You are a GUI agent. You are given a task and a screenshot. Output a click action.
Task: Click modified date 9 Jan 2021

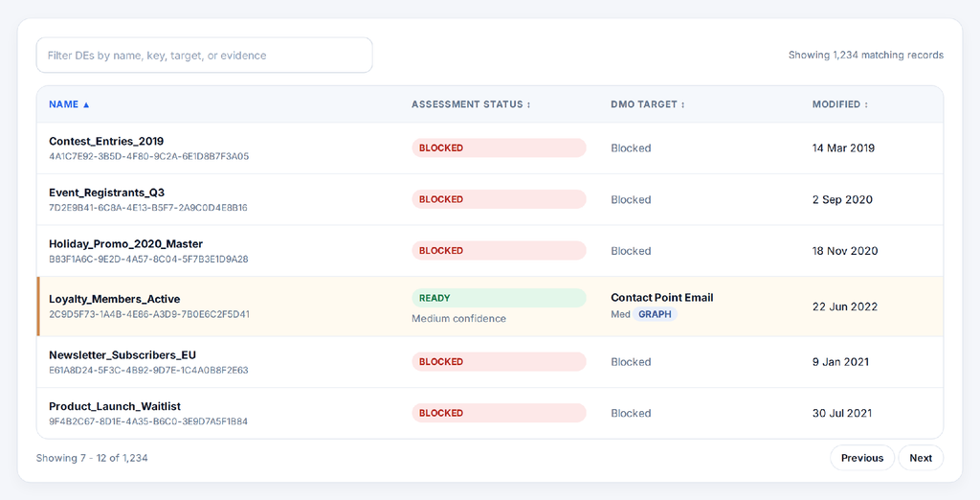click(x=840, y=362)
